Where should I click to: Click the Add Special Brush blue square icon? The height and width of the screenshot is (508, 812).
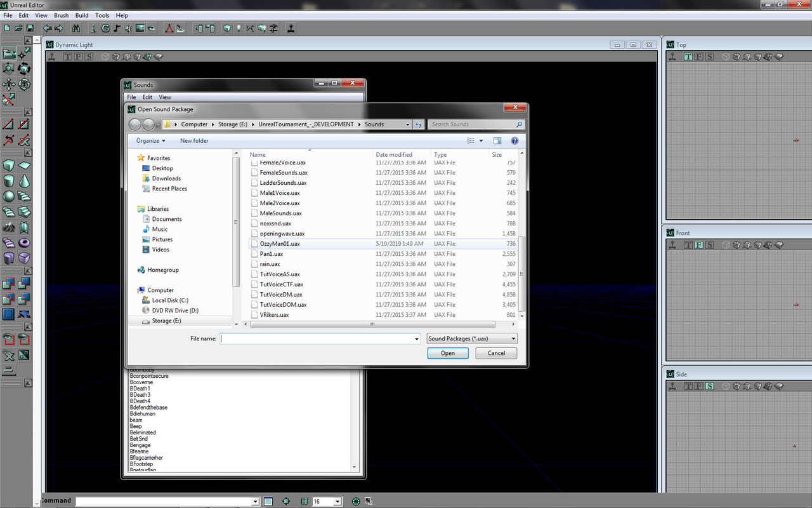click(x=9, y=314)
